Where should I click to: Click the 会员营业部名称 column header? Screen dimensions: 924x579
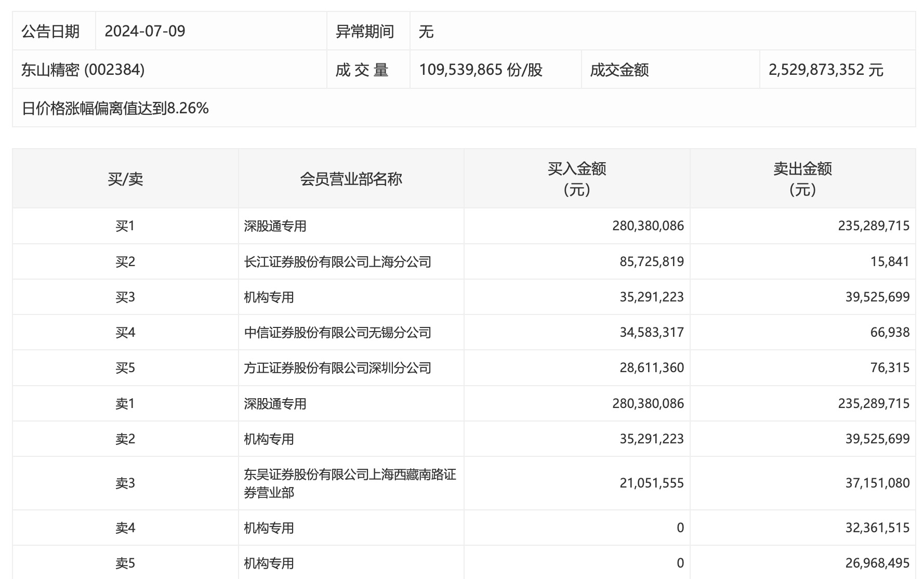tap(351, 179)
